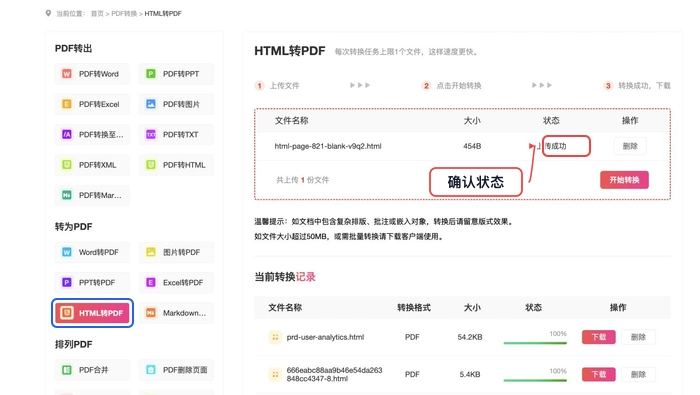The height and width of the screenshot is (395, 700).
Task: Select 图片转PDF icon
Action: click(151, 252)
